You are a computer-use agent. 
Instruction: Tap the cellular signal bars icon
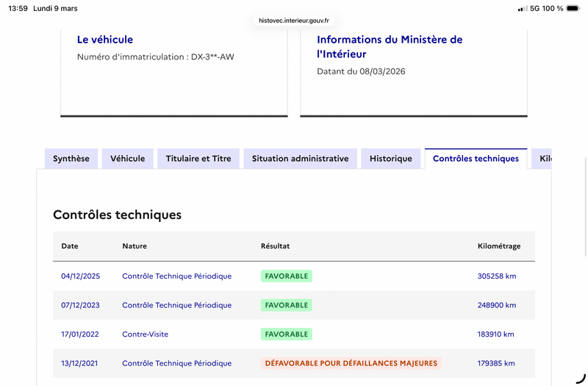[x=522, y=9]
